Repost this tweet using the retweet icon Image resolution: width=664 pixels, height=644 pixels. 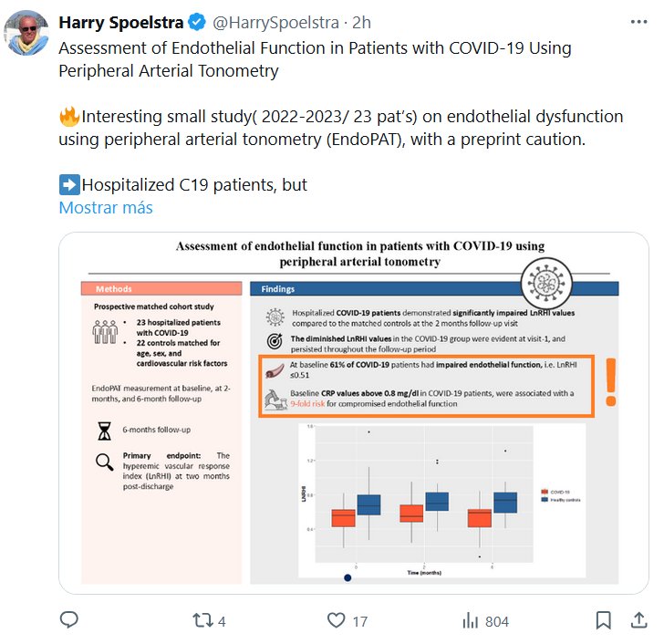point(202,620)
